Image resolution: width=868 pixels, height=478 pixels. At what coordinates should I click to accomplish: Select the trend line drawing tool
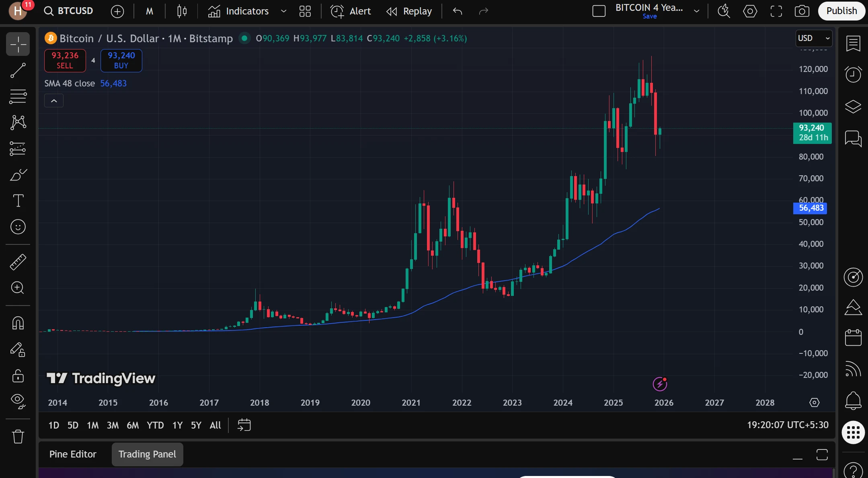pos(18,71)
